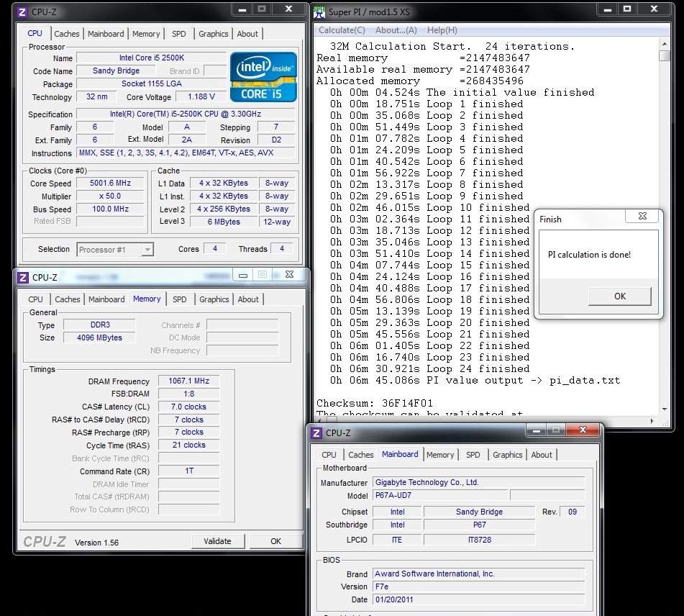Click the 'Checksum: 36F14F01' line in Super PI
This screenshot has height=616, width=684.
tap(374, 403)
